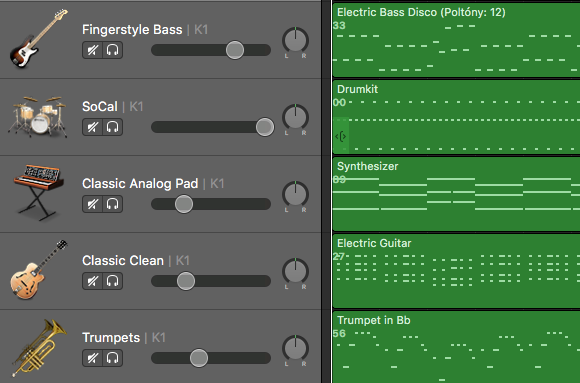Select the Drumkit MIDI region
This screenshot has height=383, width=580.
point(456,117)
